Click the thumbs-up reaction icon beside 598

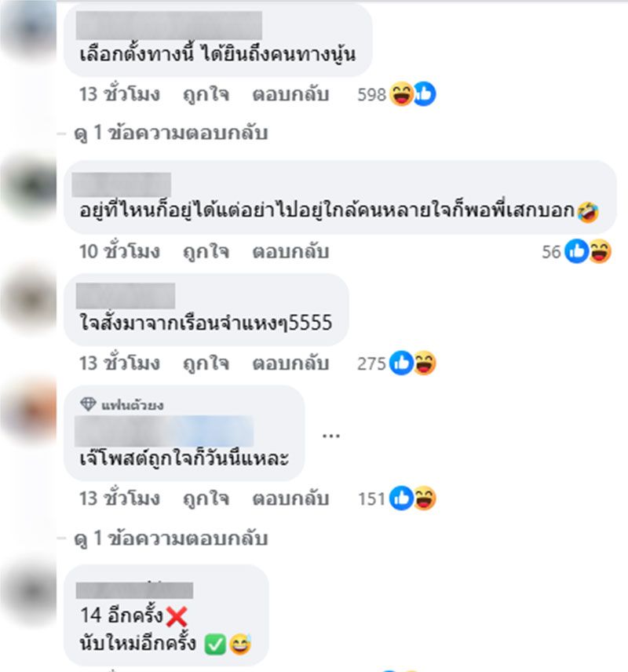click(x=425, y=94)
